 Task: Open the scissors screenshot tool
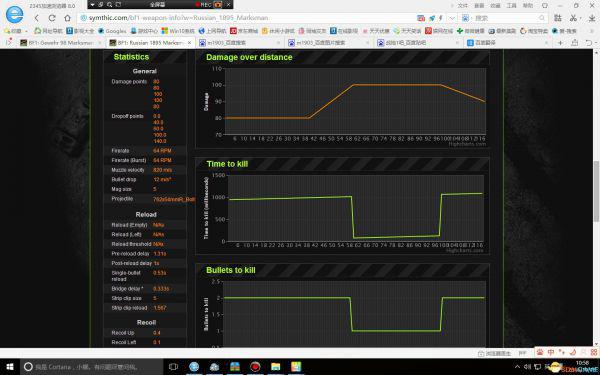point(573,18)
